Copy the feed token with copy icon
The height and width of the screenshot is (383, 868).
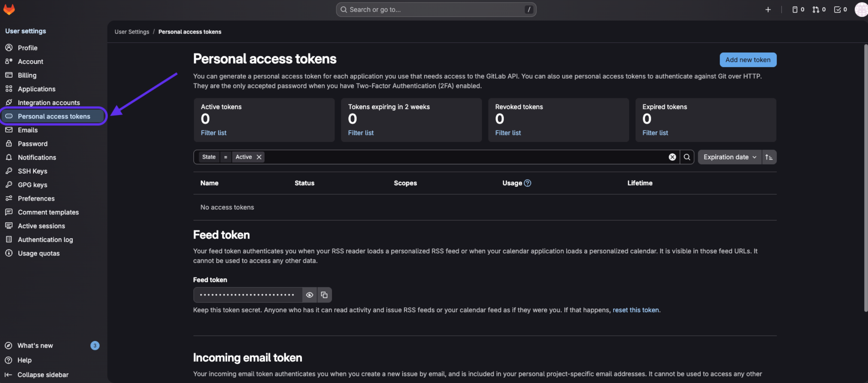coord(324,295)
